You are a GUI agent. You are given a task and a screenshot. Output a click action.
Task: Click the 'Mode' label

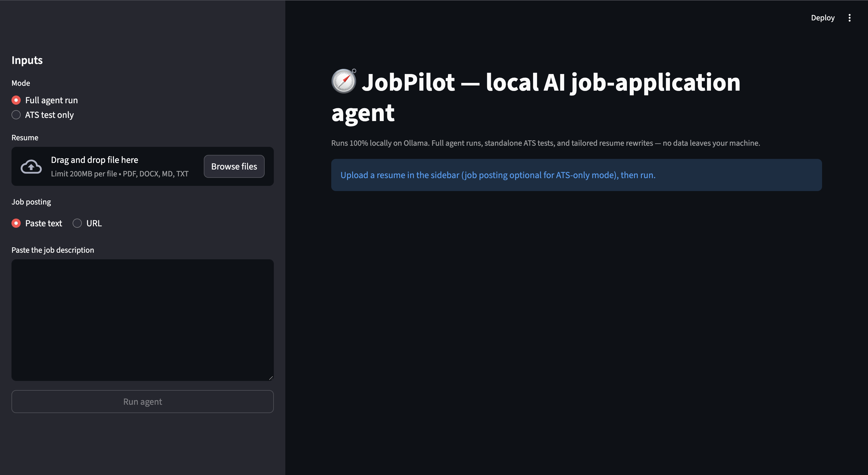tap(21, 83)
